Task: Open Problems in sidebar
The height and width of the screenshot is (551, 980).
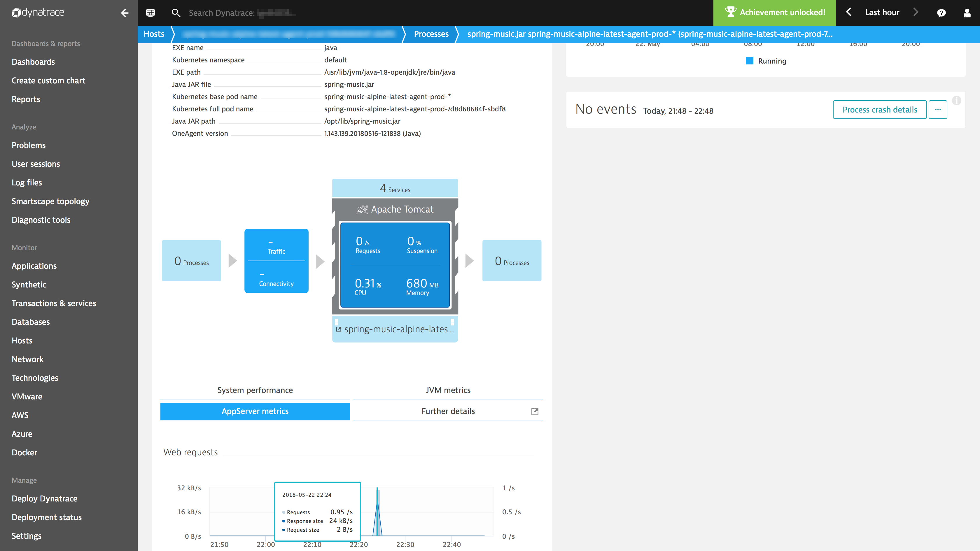Action: (x=29, y=145)
